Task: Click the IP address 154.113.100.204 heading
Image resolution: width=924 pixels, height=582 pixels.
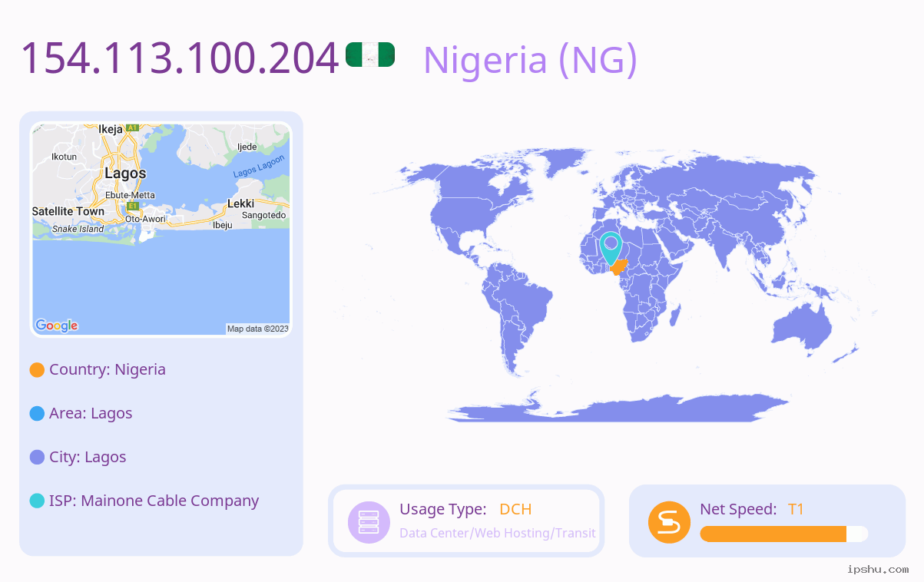Action: [179, 58]
